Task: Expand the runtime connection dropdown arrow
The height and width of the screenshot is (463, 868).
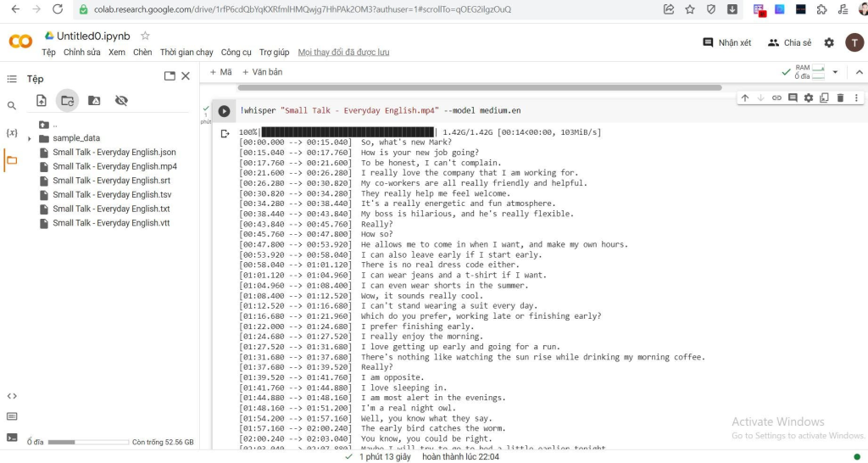Action: click(x=835, y=72)
